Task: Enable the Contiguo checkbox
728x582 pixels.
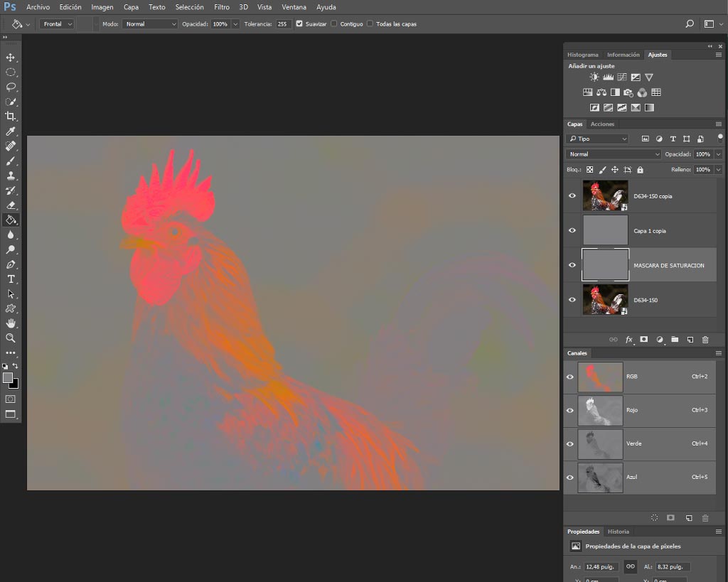Action: coord(334,23)
